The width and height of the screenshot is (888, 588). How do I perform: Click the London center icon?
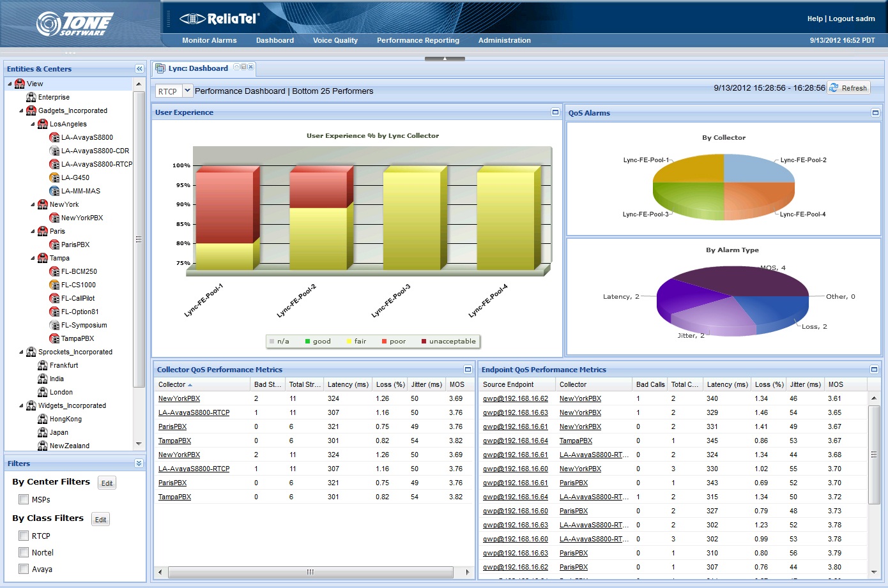pos(43,392)
